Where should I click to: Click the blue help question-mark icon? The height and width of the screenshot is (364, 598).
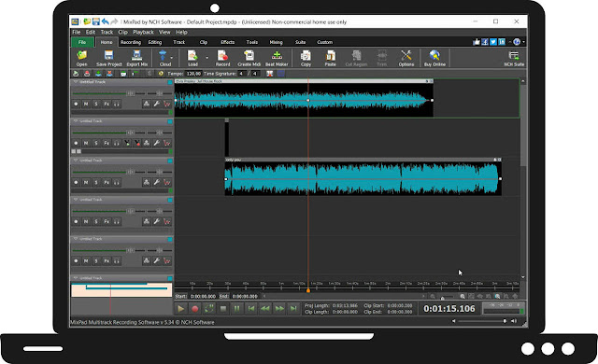517,42
